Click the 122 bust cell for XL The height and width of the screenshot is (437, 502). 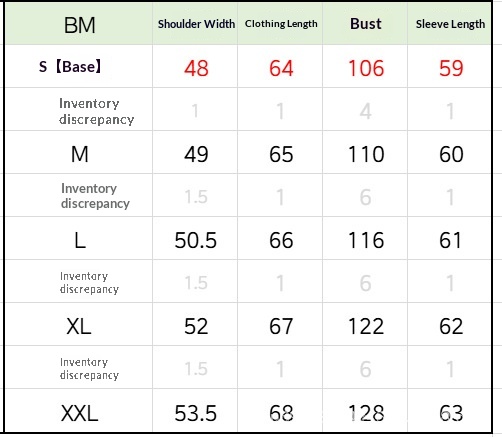point(366,326)
